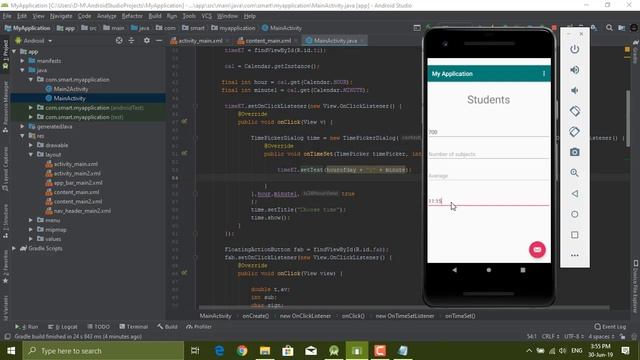Activate emulator zoom magnifier icon
The width and height of the screenshot is (640, 360).
tap(575, 173)
